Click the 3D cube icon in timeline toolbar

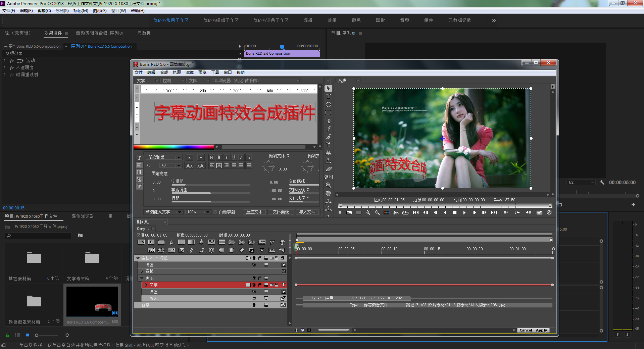[x=212, y=250]
